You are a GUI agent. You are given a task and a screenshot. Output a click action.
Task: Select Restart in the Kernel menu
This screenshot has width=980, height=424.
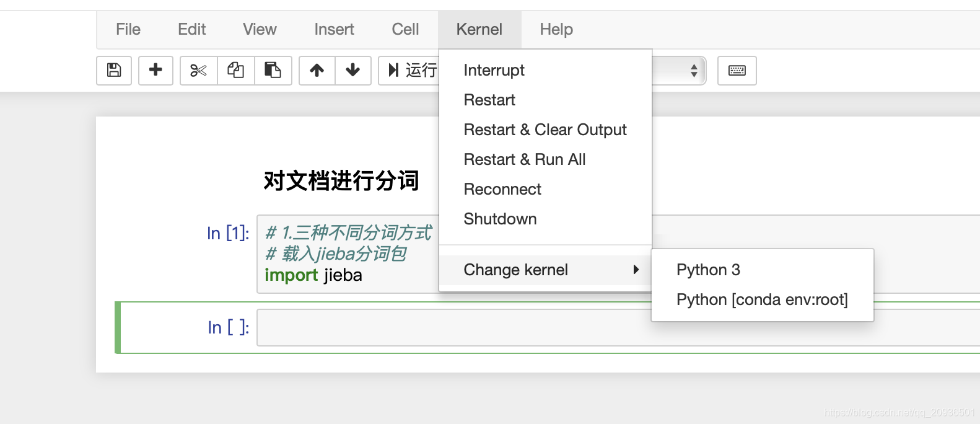[x=545, y=100]
